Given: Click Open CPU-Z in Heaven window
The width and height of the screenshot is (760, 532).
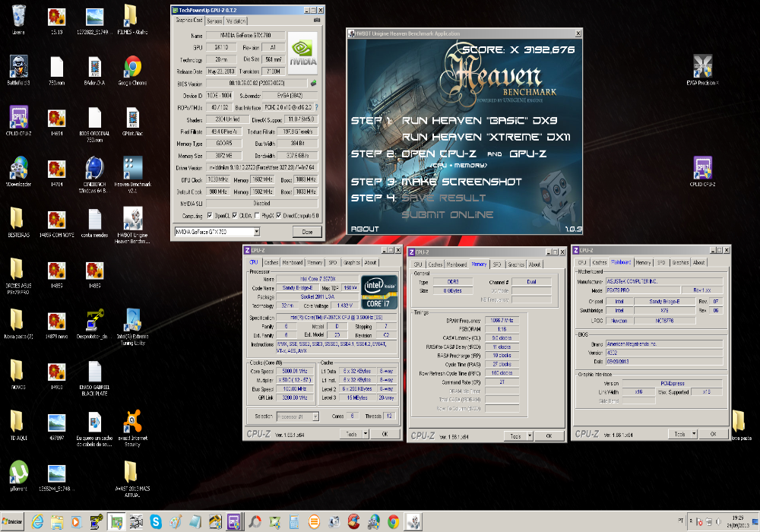Looking at the screenshot, I should 439,154.
